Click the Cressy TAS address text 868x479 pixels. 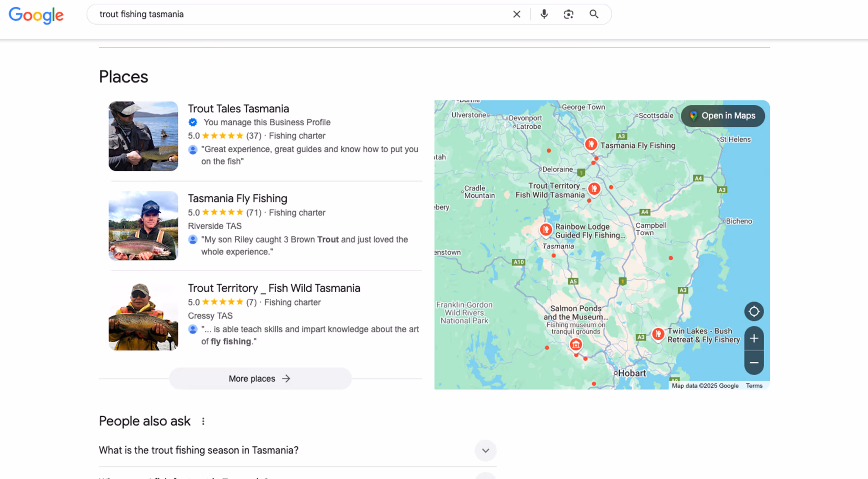[210, 315]
